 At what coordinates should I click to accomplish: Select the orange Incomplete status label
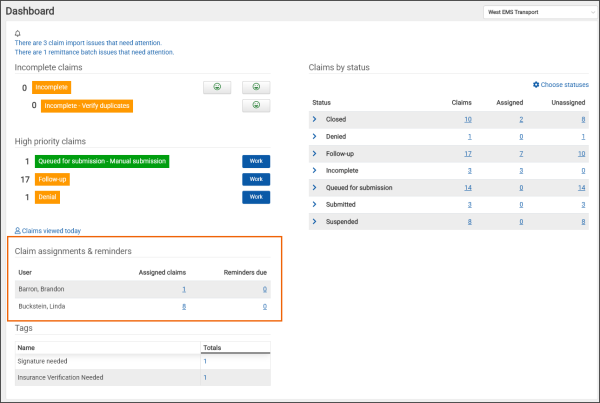pyautogui.click(x=51, y=87)
